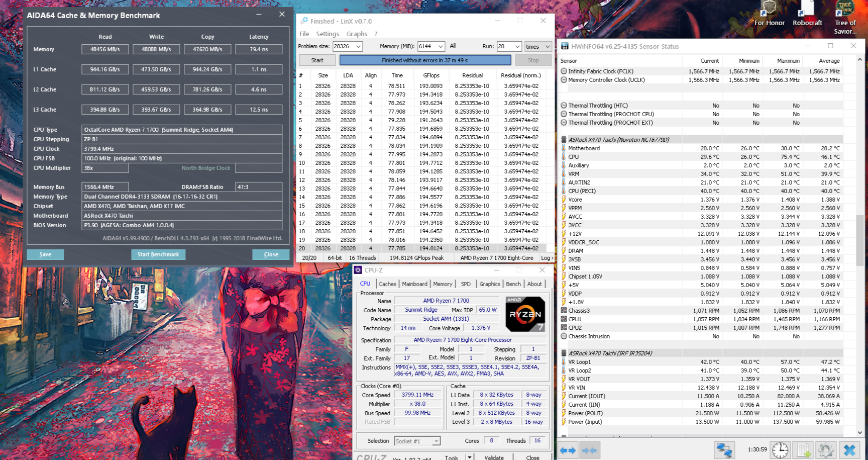868x460 pixels.
Task: Switch to the About tab in CPU-Z
Action: (534, 284)
